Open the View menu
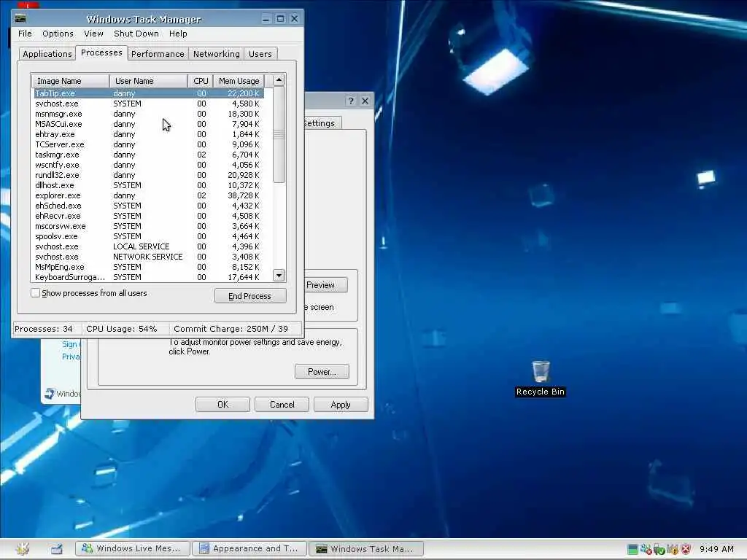Viewport: 747px width, 560px height. tap(93, 34)
